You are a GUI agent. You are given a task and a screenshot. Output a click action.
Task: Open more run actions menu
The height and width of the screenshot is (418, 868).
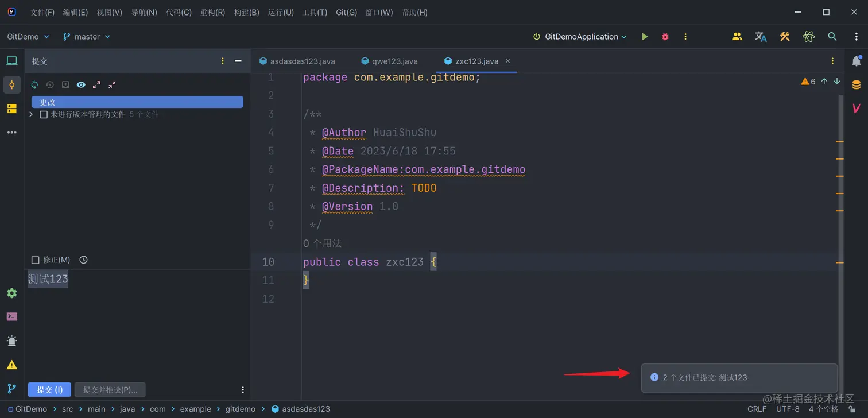point(685,37)
